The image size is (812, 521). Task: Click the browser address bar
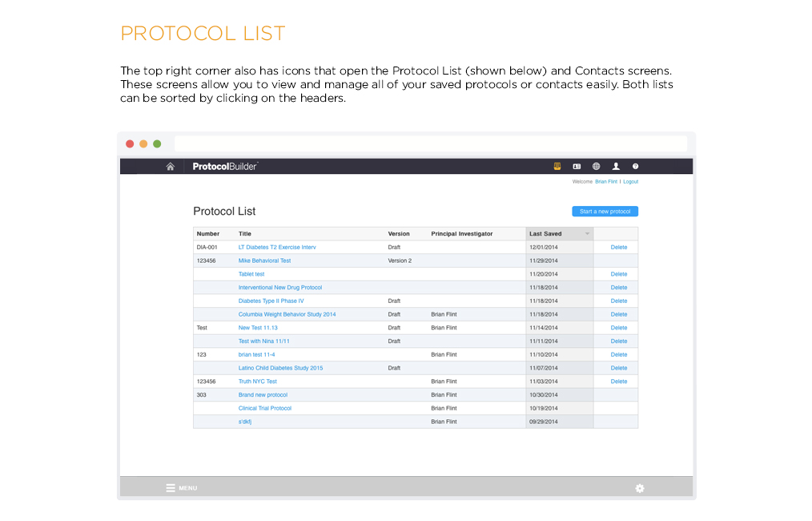click(430, 143)
